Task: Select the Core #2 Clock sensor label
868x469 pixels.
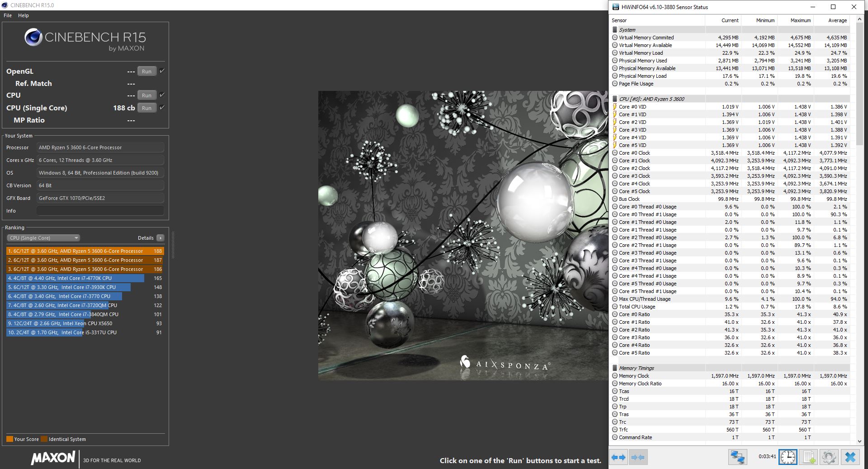Action: pyautogui.click(x=634, y=168)
